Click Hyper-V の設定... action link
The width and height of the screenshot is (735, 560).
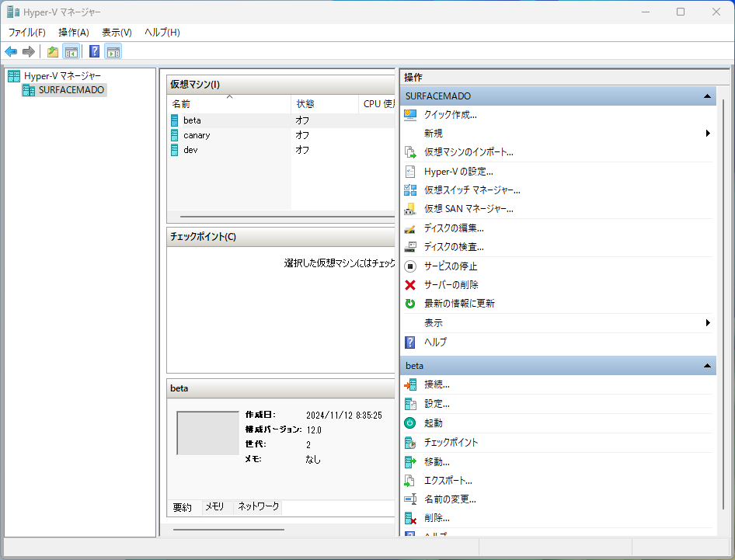458,172
